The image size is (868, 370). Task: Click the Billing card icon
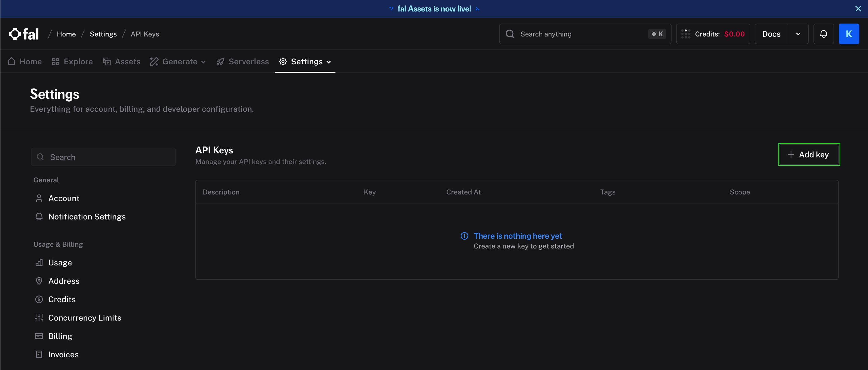pyautogui.click(x=39, y=336)
